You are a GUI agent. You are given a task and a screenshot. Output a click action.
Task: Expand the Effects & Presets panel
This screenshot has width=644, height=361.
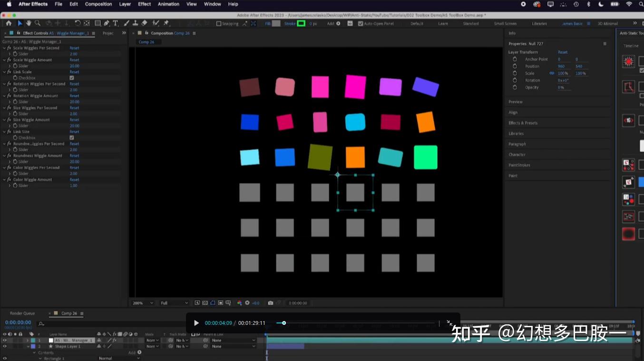point(523,123)
